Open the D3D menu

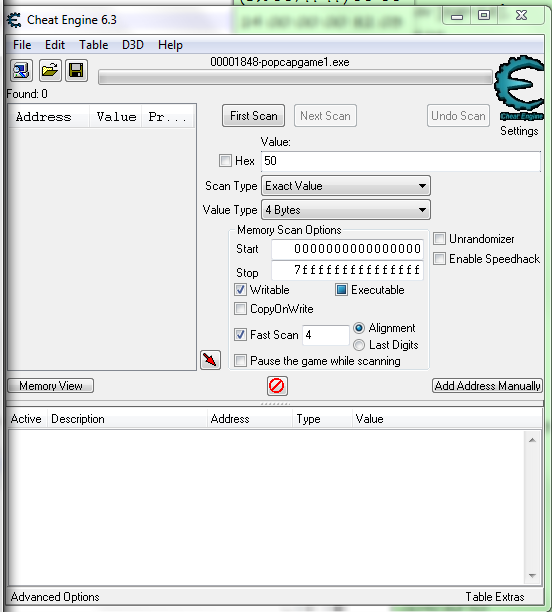[133, 45]
